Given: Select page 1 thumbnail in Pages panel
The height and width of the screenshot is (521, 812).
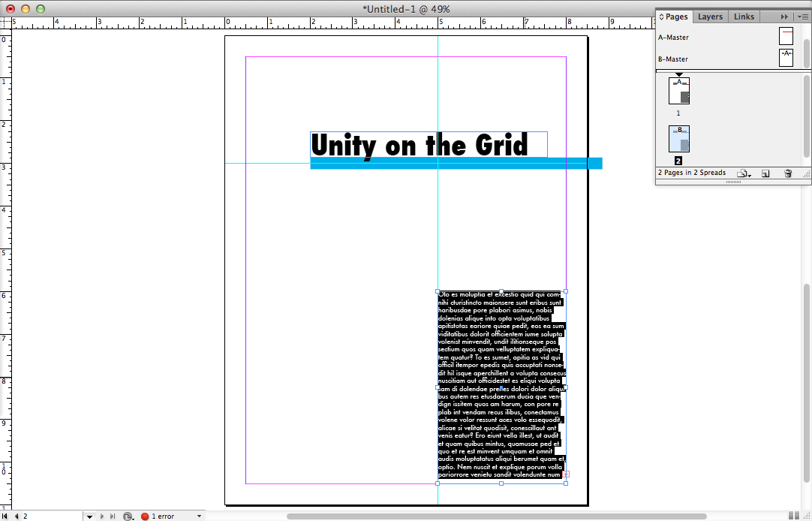Looking at the screenshot, I should coord(679,91).
